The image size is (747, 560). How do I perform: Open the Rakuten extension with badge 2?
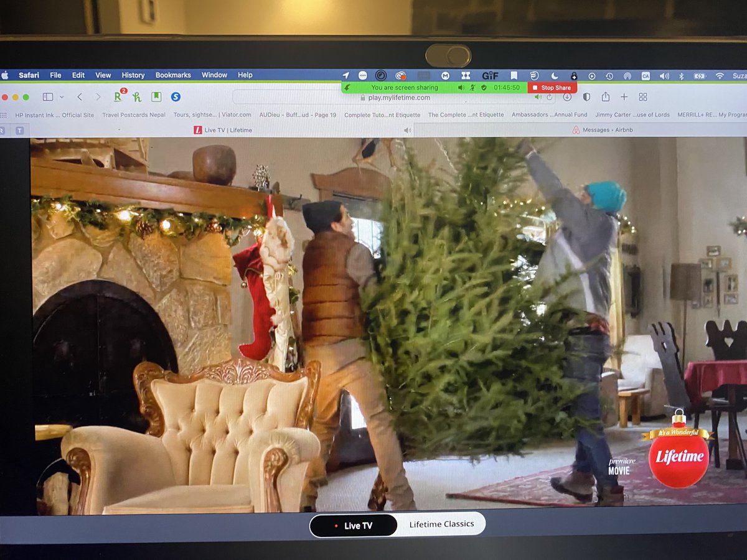tap(119, 96)
